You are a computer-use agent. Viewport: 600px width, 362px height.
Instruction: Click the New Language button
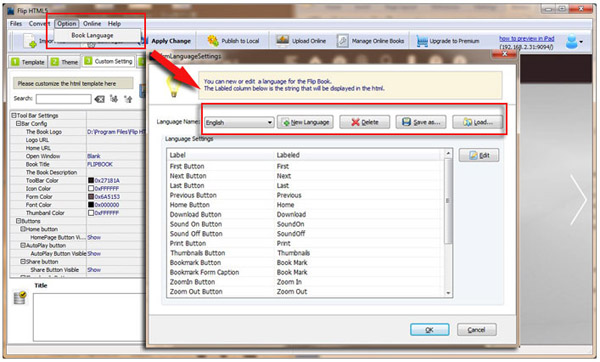click(x=305, y=122)
